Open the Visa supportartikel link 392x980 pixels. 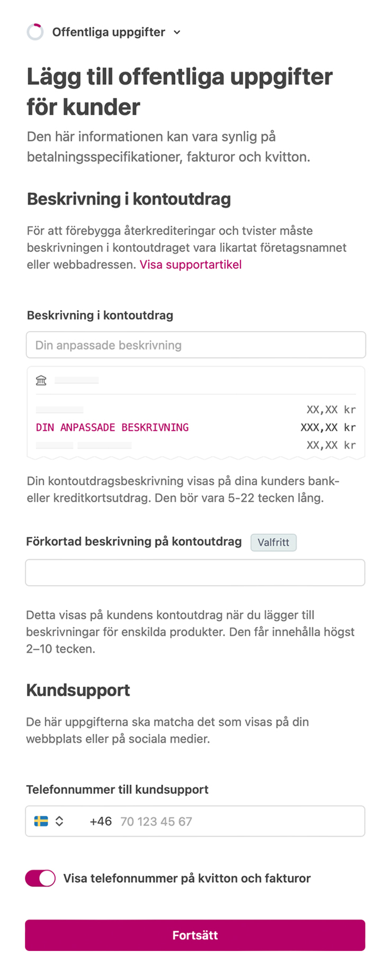[x=191, y=265]
